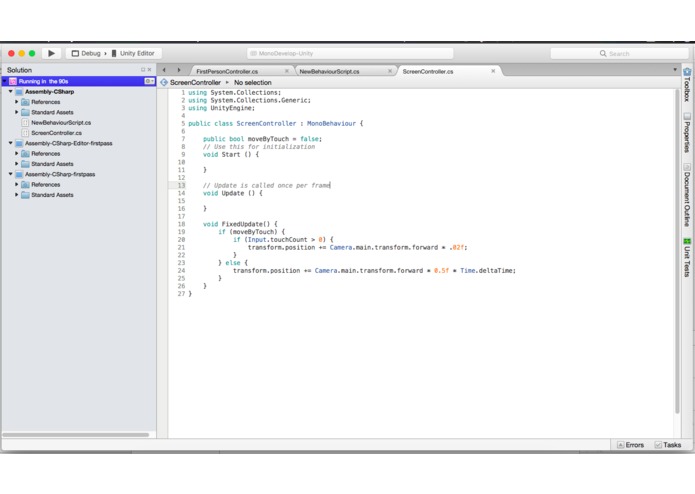The height and width of the screenshot is (494, 695).
Task: Dock the Solution pad icon
Action: pyautogui.click(x=143, y=70)
